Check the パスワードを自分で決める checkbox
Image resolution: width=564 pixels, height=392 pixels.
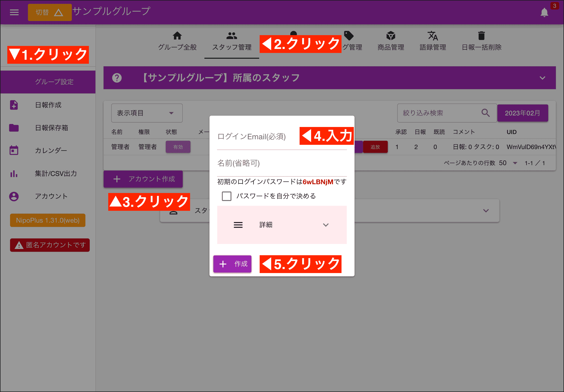click(x=227, y=196)
